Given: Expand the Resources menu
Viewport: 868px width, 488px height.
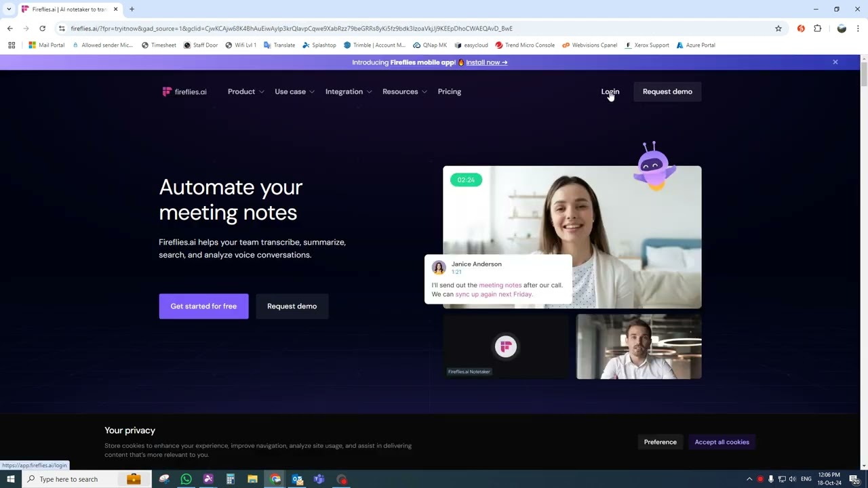Looking at the screenshot, I should click(x=404, y=91).
